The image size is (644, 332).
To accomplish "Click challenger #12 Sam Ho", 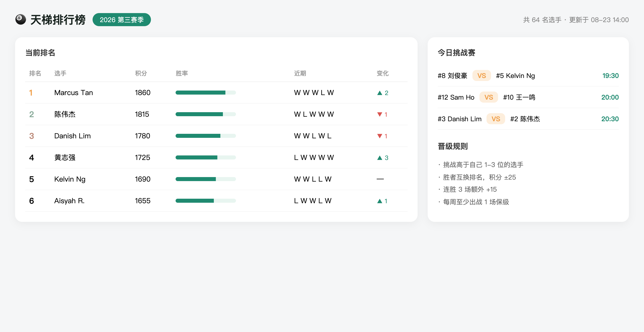I will click(456, 97).
